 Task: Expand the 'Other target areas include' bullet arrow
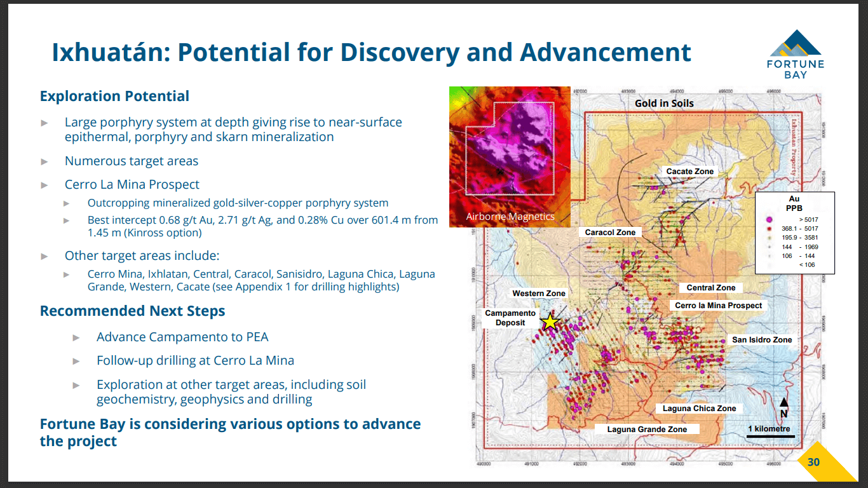click(x=43, y=255)
